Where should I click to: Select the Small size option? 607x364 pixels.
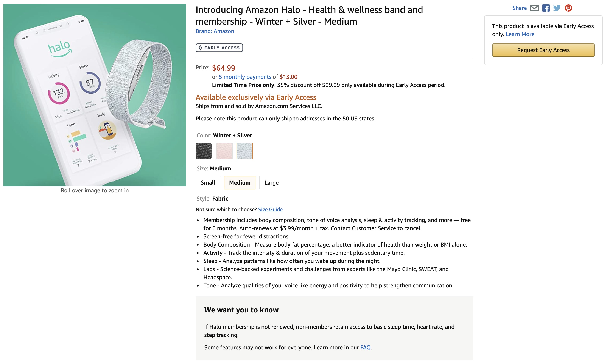tap(208, 182)
